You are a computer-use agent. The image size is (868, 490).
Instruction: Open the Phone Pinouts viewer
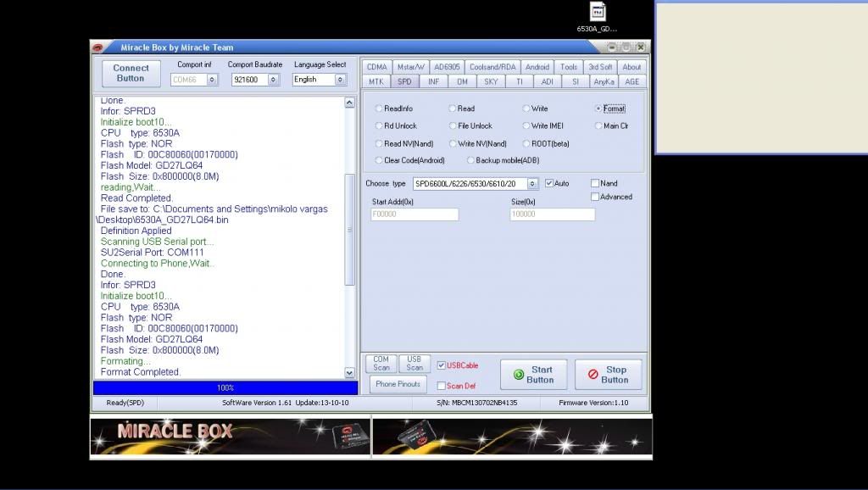tap(398, 384)
